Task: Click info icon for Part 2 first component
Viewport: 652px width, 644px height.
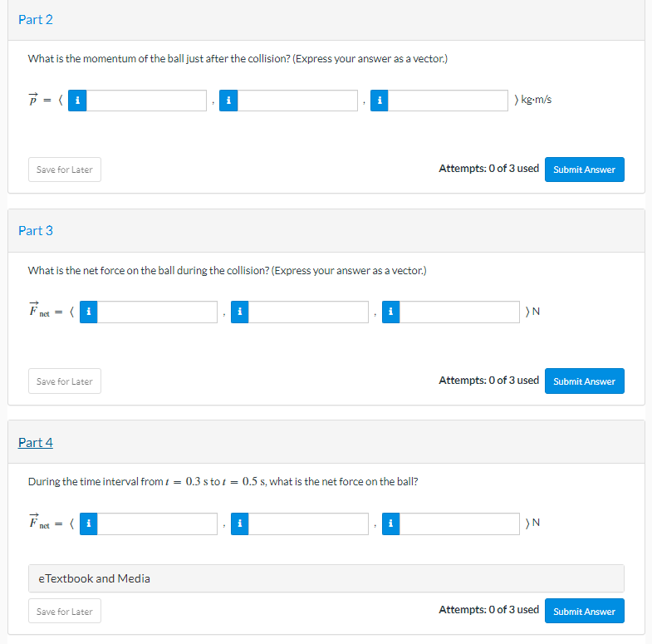Action: coord(77,101)
